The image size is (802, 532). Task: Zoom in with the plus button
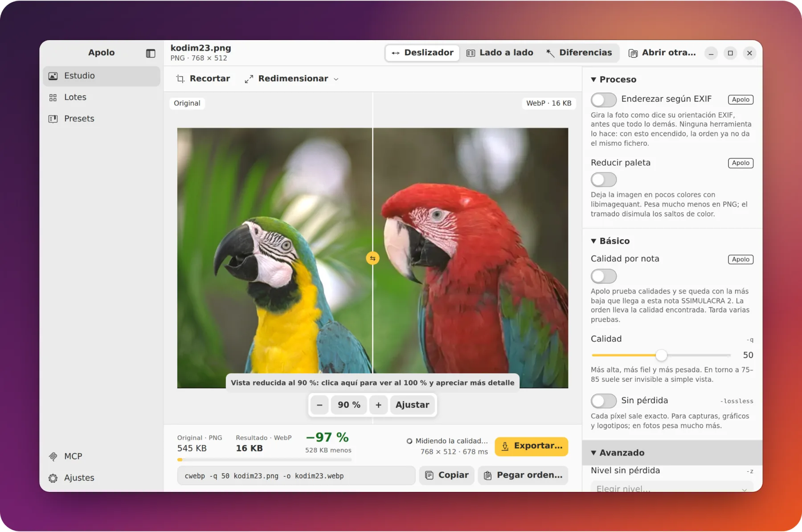(x=378, y=405)
